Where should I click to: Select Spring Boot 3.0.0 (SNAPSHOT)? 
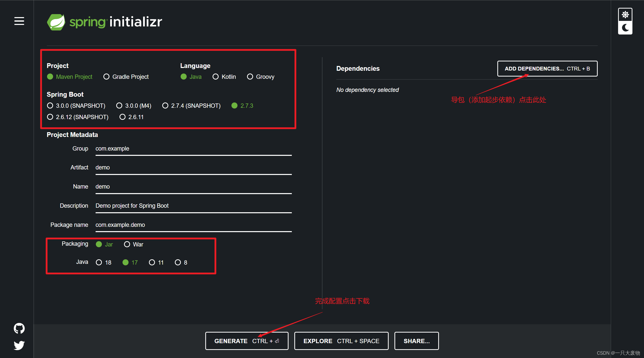pos(76,106)
